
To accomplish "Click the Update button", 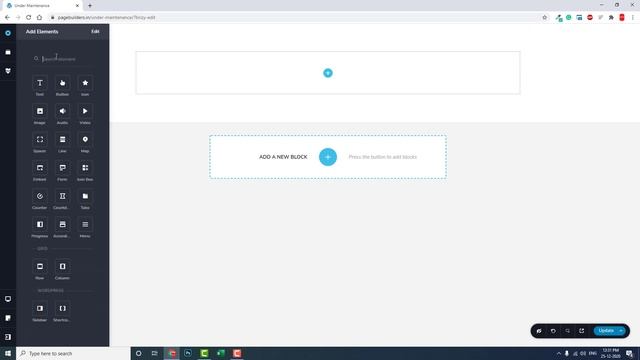I will [606, 331].
